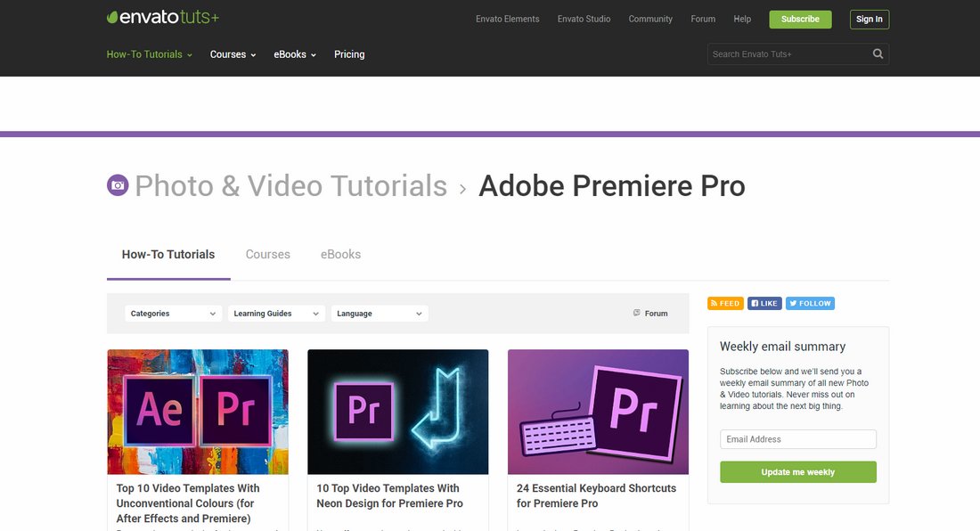Click the RSS Feed button
This screenshot has width=980, height=531.
[725, 303]
